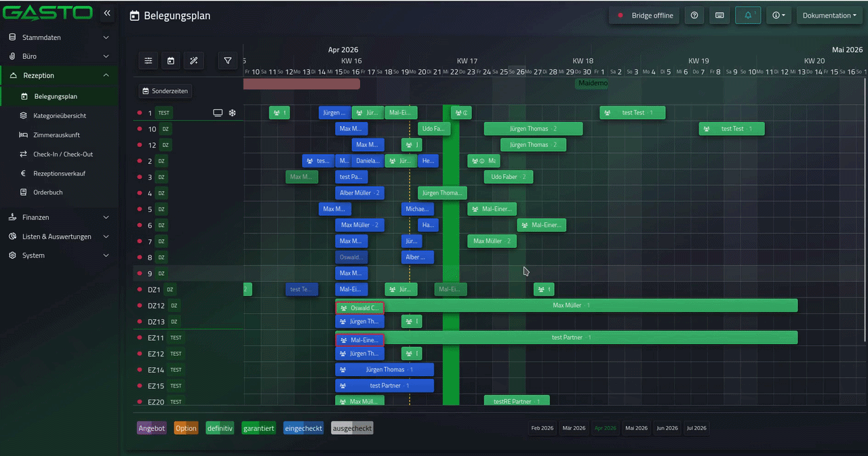Expand the Stammdaten sidebar section
Image resolution: width=868 pixels, height=456 pixels.
tap(59, 37)
